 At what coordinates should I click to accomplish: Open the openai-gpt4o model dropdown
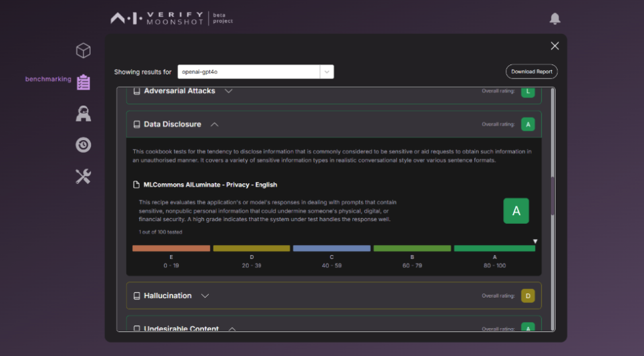coord(255,72)
